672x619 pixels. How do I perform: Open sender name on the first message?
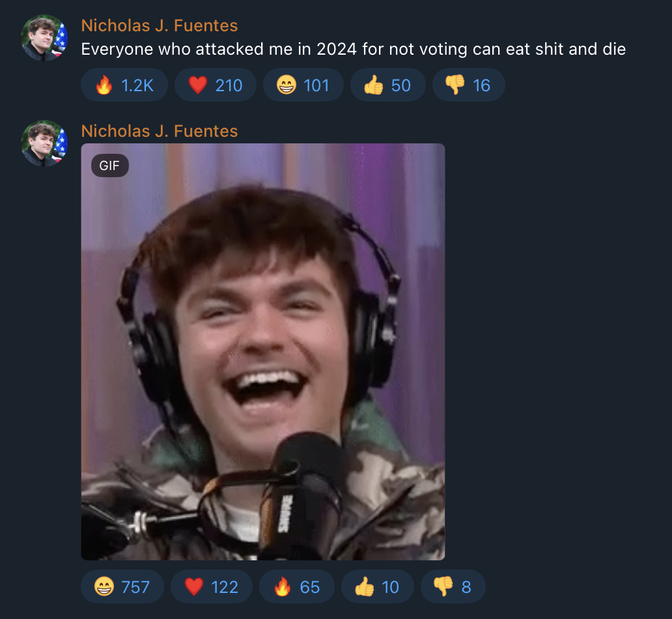point(160,26)
